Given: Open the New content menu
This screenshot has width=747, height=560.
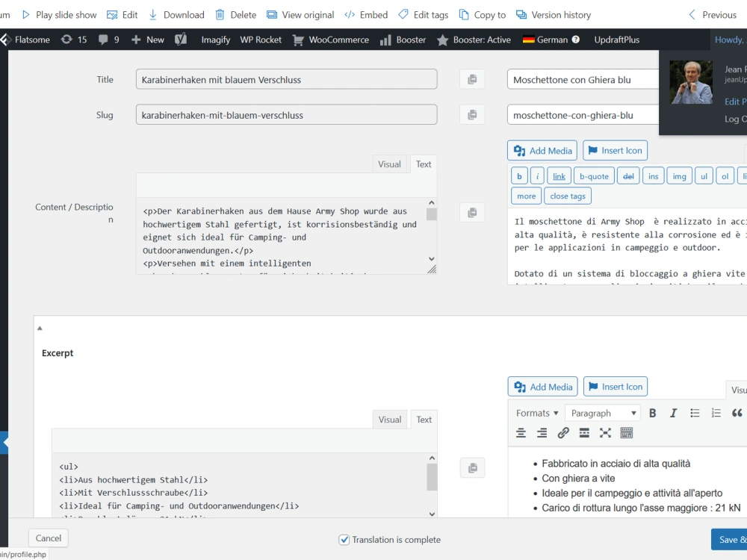Looking at the screenshot, I should tap(148, 40).
